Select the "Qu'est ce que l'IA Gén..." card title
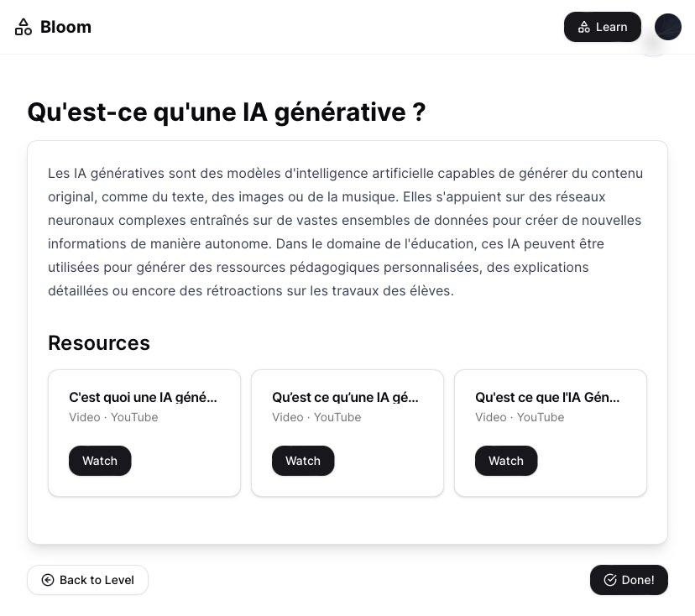Image resolution: width=695 pixels, height=616 pixels. (x=547, y=397)
